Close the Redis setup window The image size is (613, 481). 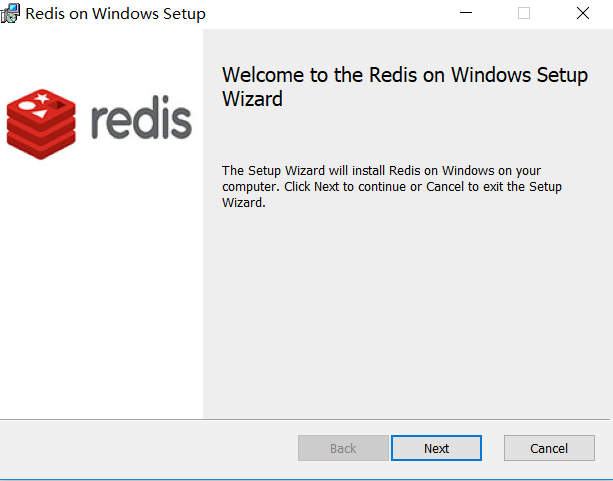point(583,13)
